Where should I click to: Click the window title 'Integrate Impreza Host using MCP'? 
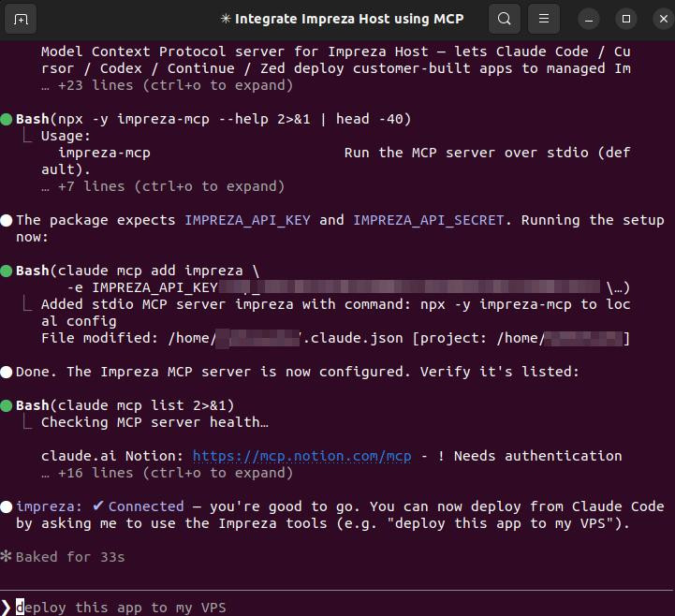(348, 19)
